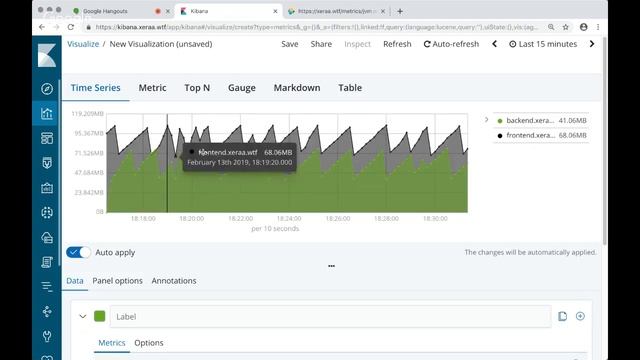Go to Visualize breadcrumb link
640x360 pixels.
tap(83, 44)
